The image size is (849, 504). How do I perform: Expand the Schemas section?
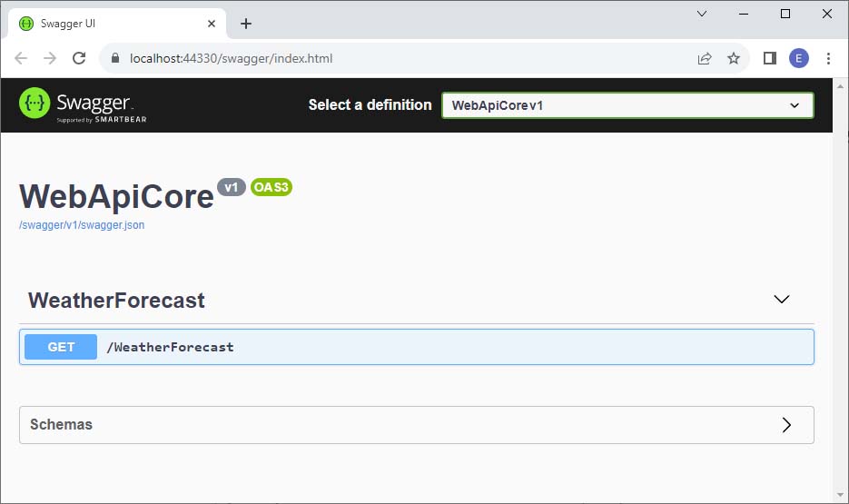[786, 425]
